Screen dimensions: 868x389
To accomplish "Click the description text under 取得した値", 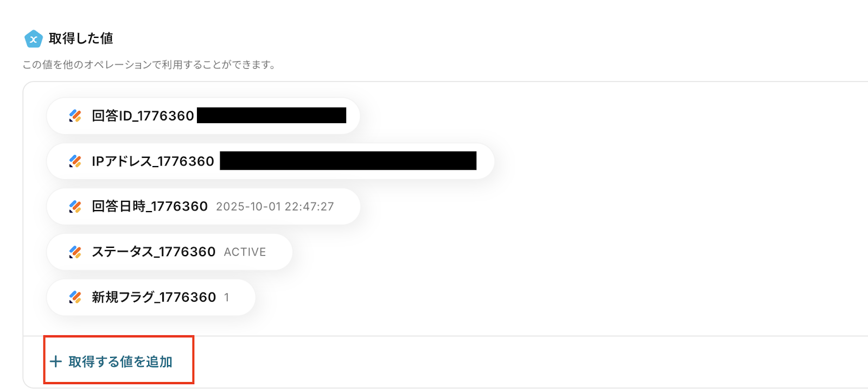I will pyautogui.click(x=149, y=65).
